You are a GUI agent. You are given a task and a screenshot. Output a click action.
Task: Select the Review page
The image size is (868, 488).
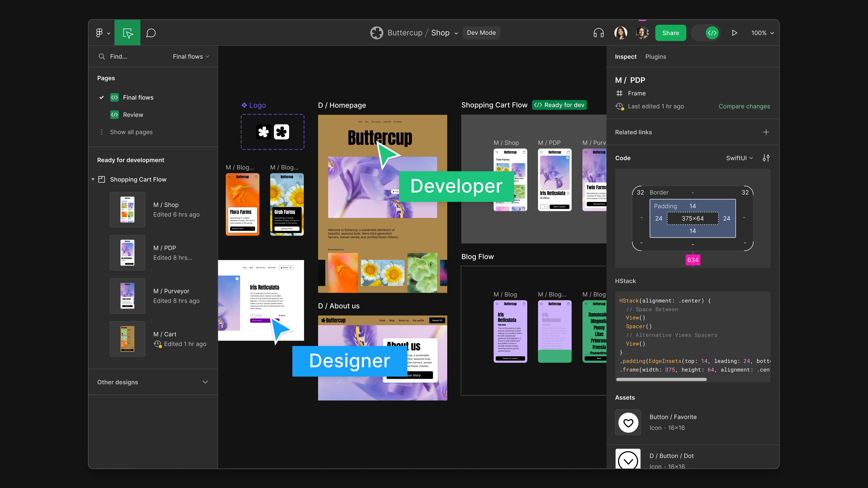coord(133,115)
